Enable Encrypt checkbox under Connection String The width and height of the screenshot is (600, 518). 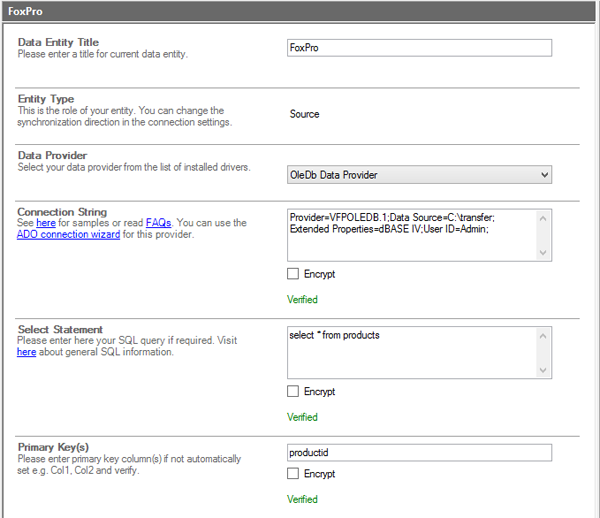[293, 274]
